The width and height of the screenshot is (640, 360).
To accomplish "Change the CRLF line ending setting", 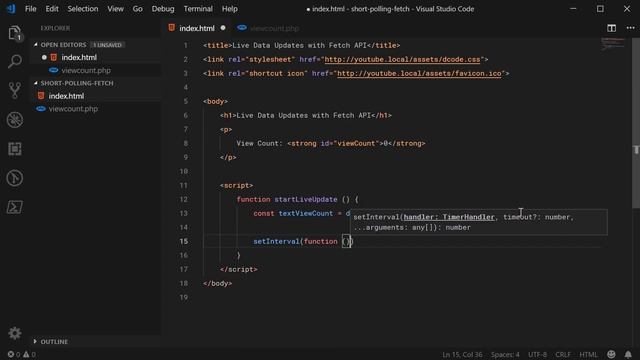I will [x=563, y=354].
